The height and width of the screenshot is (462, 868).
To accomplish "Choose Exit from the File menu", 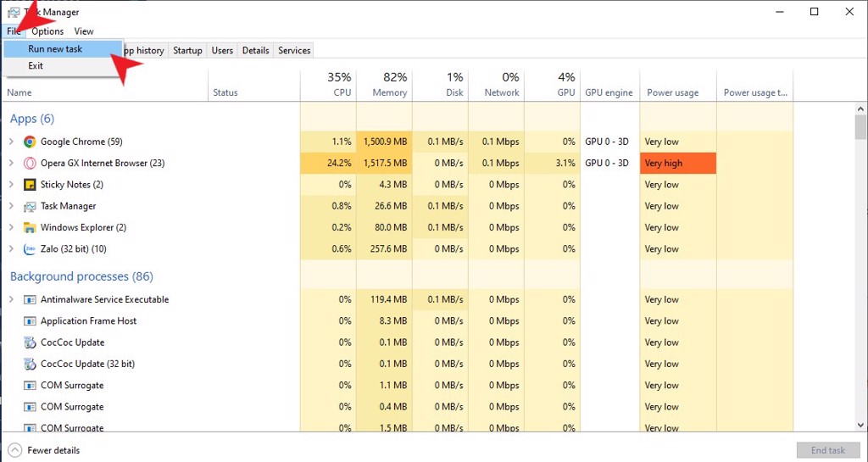I will (63, 65).
